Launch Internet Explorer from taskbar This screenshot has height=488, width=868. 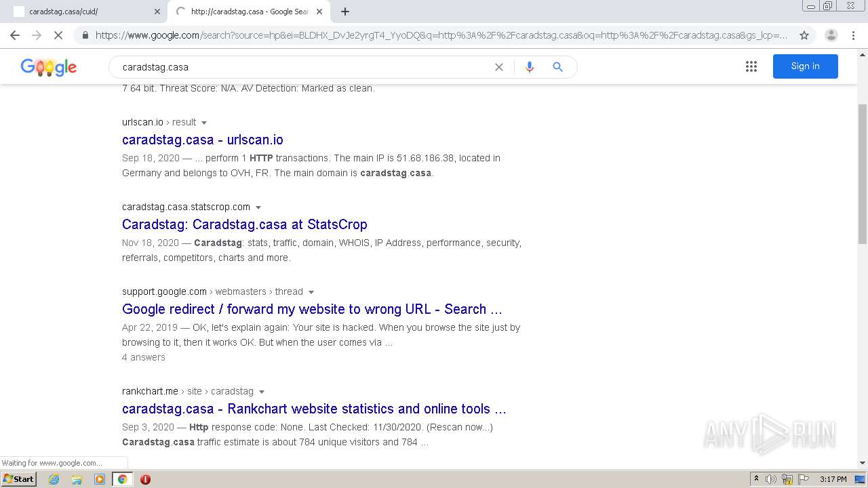54,479
